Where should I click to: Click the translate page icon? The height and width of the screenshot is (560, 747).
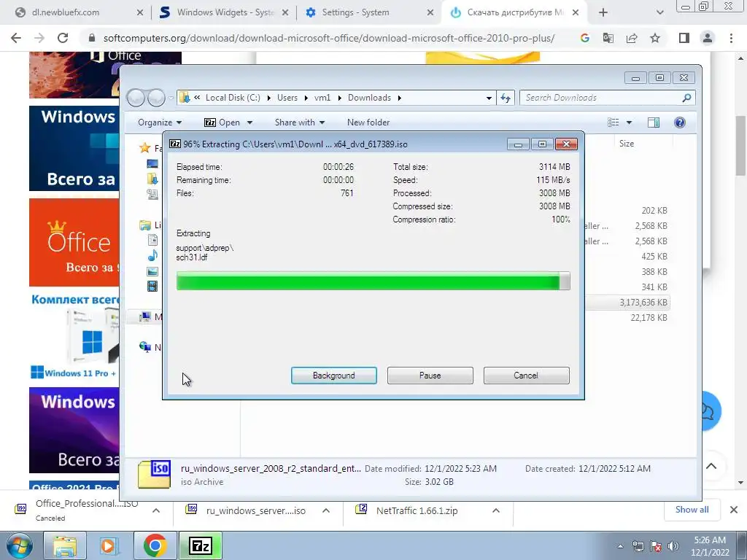608,38
